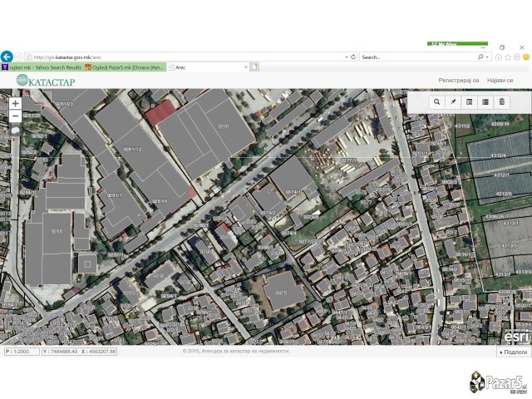Zoom in on the cadastral map
532x399 pixels.
pyautogui.click(x=15, y=104)
